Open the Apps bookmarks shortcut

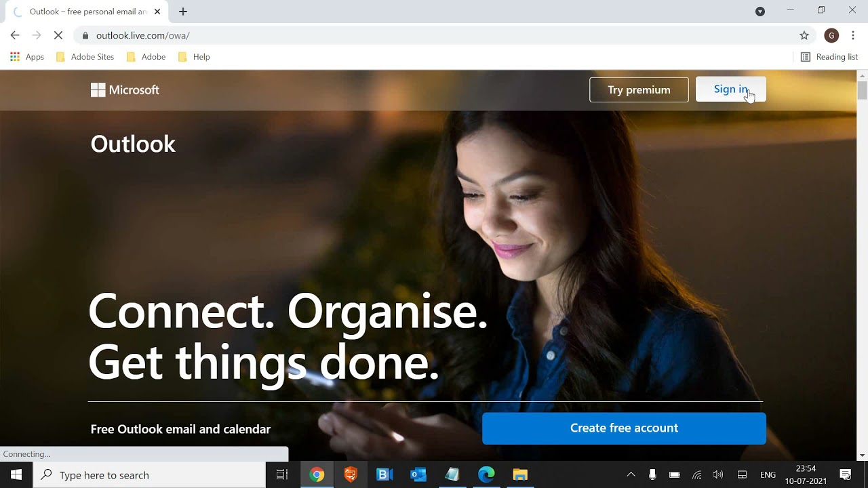click(27, 57)
